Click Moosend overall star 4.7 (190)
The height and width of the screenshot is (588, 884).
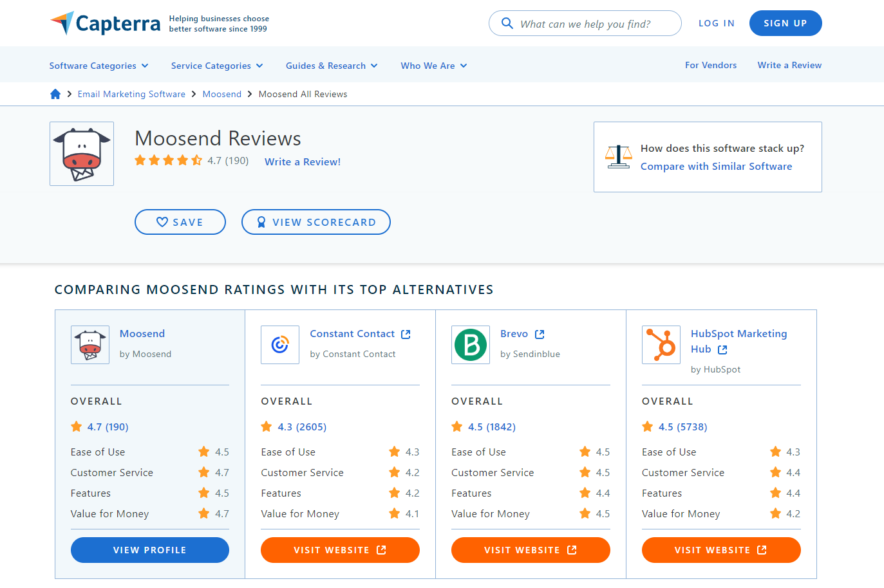[100, 427]
